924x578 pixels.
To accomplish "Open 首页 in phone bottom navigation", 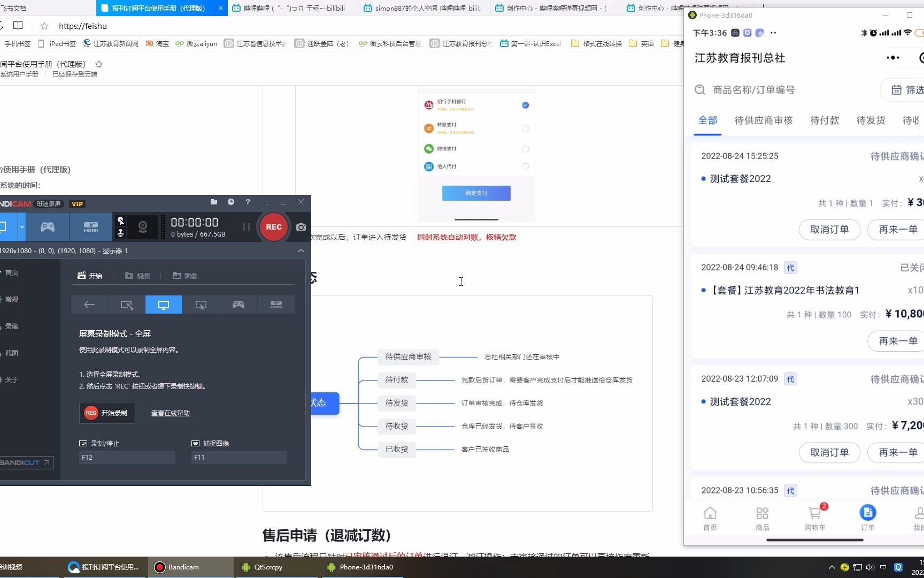I will click(710, 518).
